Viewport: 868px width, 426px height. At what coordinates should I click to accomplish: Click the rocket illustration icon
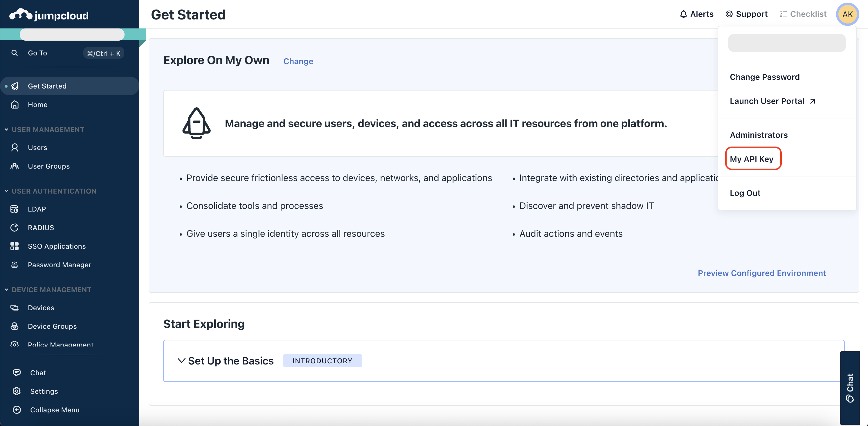197,123
